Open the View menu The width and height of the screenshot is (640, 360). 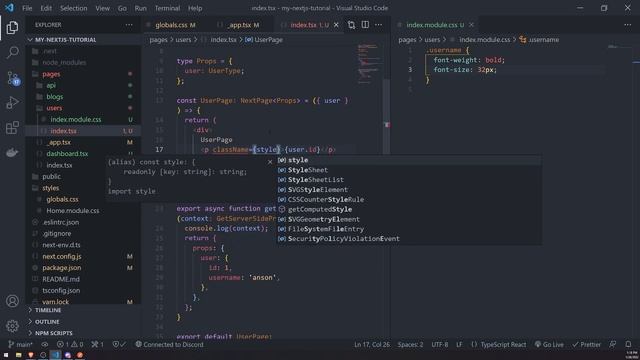click(x=102, y=8)
